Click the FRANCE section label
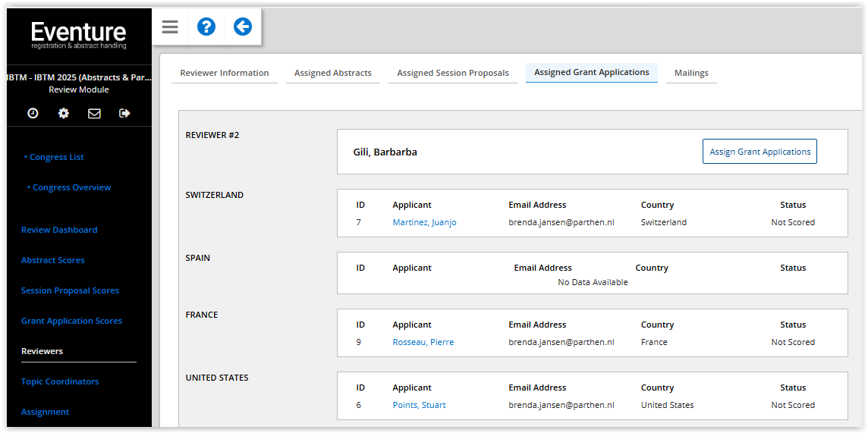The height and width of the screenshot is (433, 868). coord(202,315)
